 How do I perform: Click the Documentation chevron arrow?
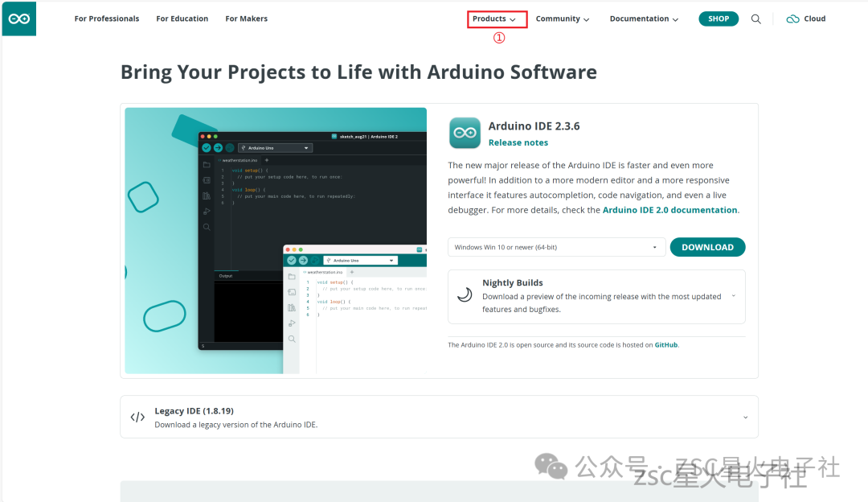(x=675, y=19)
